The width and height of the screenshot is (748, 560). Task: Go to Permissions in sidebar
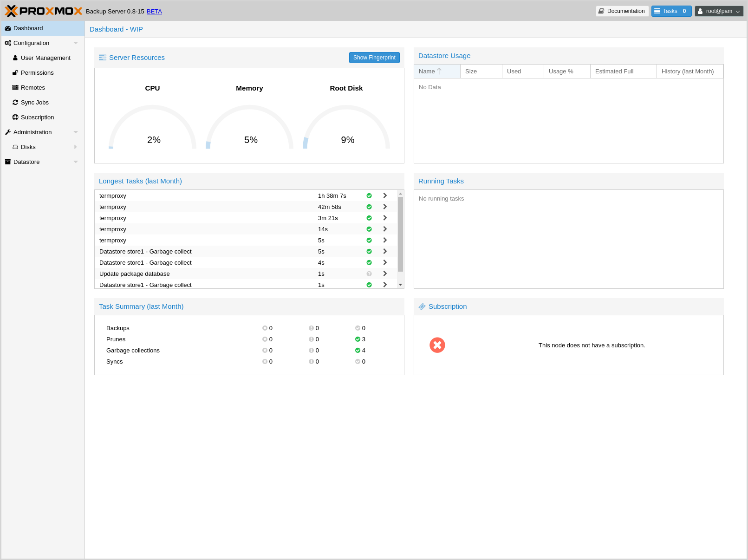point(37,73)
